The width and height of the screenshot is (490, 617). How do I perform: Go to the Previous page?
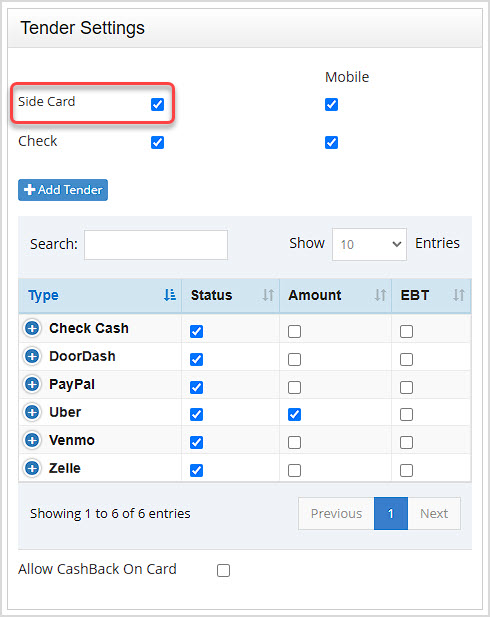coord(336,514)
